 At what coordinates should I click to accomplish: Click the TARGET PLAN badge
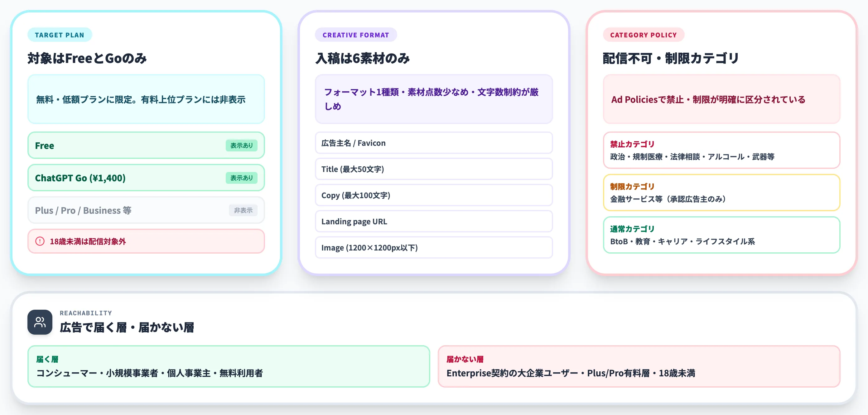60,35
